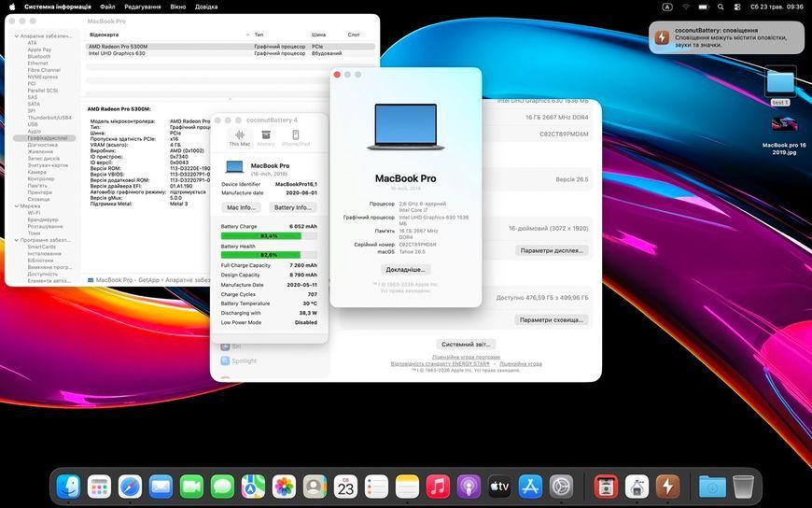Launch Safari from the Dock
This screenshot has width=812, height=508.
pyautogui.click(x=130, y=487)
